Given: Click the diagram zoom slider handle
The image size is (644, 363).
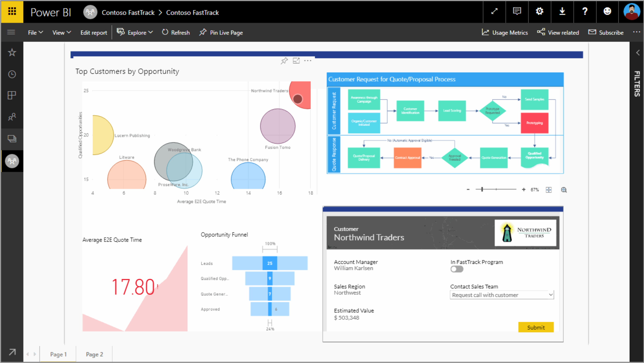Looking at the screenshot, I should (x=482, y=189).
